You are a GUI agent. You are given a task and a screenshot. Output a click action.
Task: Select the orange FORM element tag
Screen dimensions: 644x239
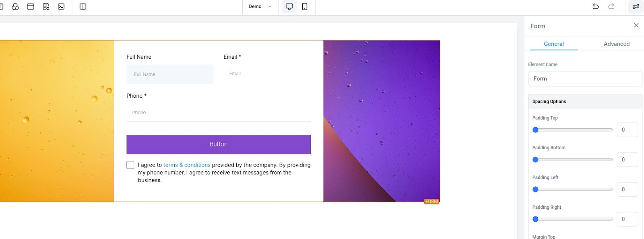[x=431, y=202]
